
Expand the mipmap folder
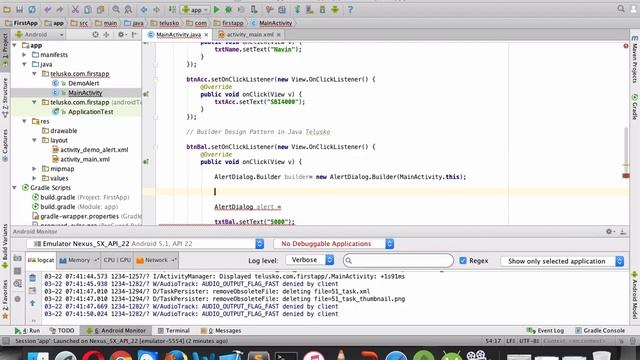(x=35, y=169)
